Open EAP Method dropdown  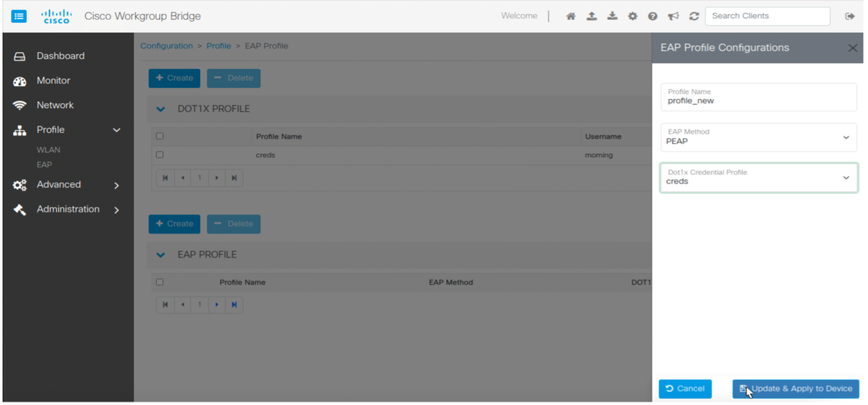coord(758,137)
